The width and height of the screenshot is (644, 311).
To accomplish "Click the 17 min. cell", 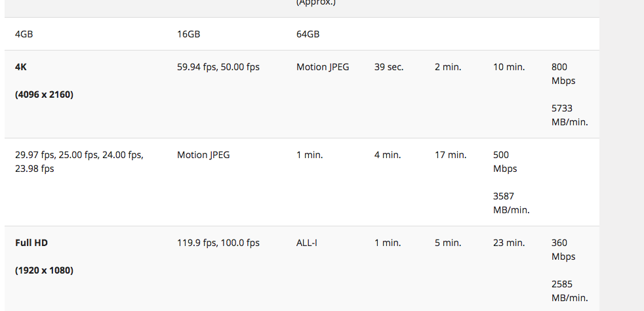I will [x=449, y=155].
